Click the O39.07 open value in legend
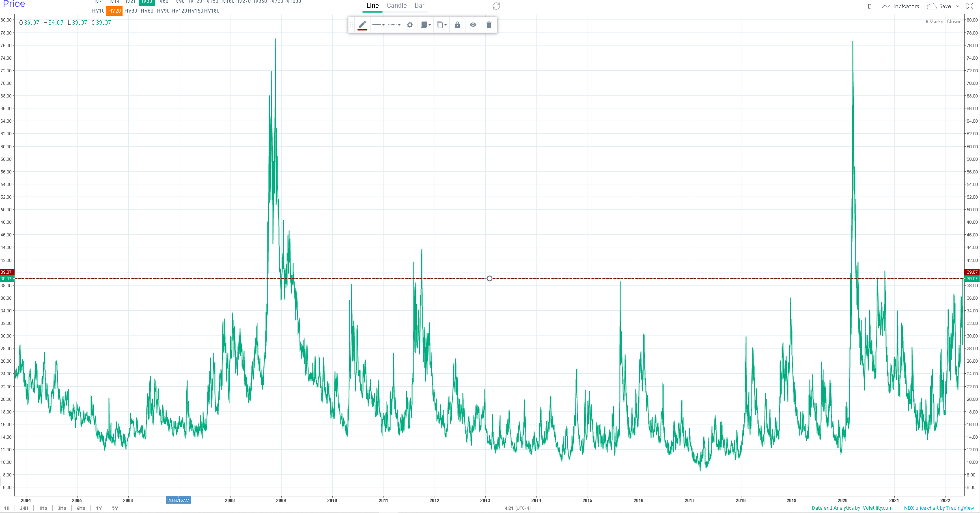This screenshot has width=980, height=513. point(29,23)
